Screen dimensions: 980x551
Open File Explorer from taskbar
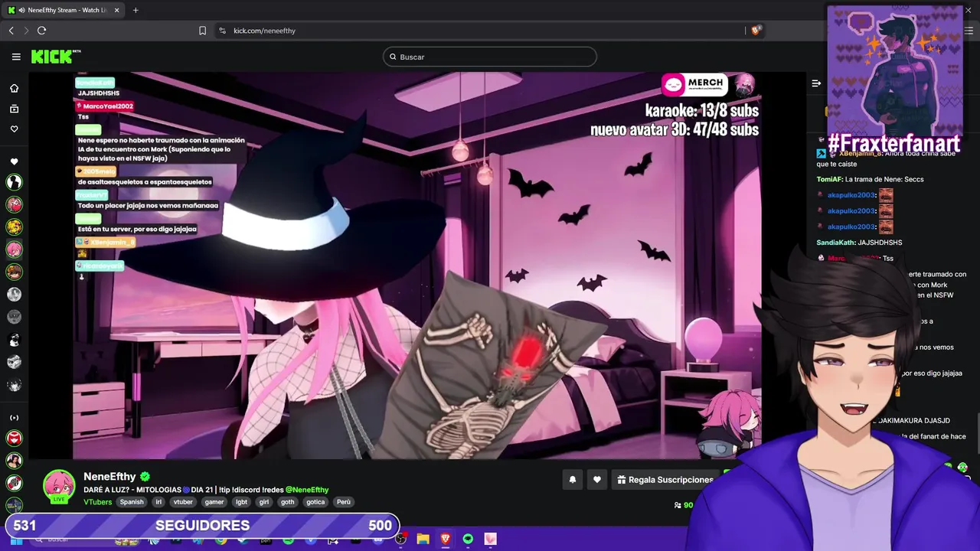[x=423, y=539]
